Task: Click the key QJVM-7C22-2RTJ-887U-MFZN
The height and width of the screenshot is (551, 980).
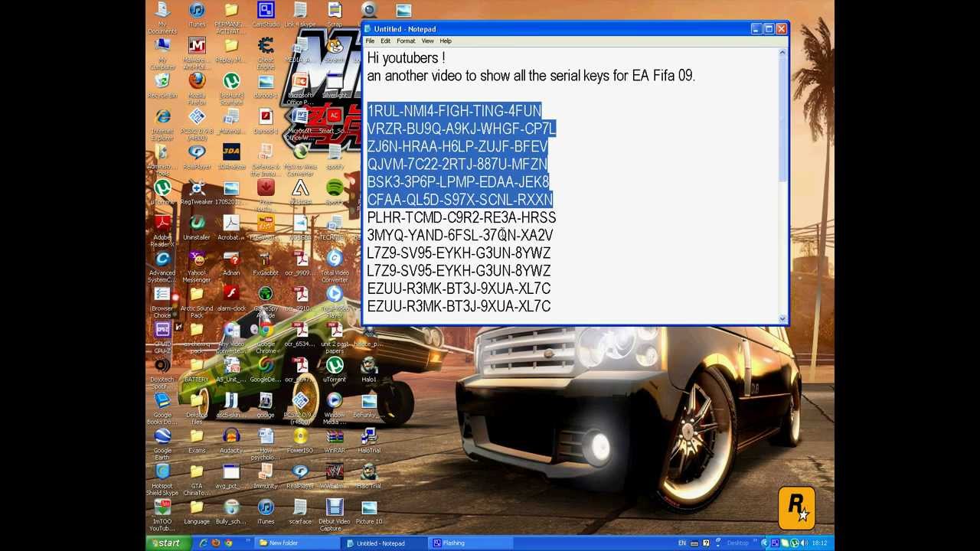Action: point(458,165)
